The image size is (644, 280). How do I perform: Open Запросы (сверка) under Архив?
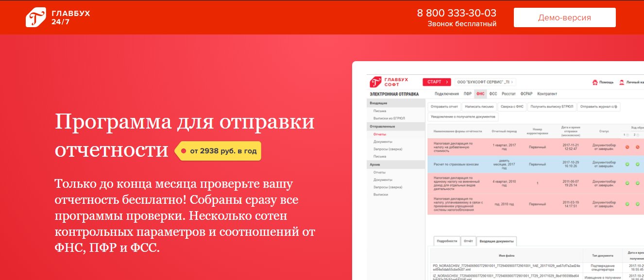click(388, 187)
